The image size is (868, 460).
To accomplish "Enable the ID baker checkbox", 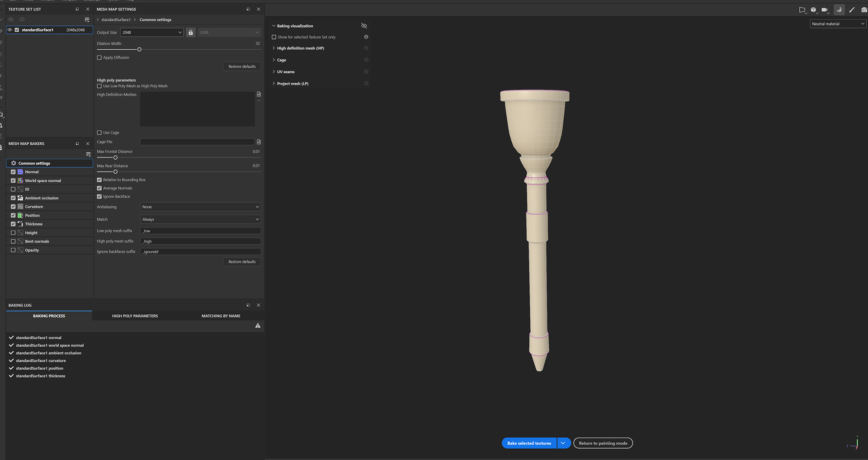I will (13, 189).
